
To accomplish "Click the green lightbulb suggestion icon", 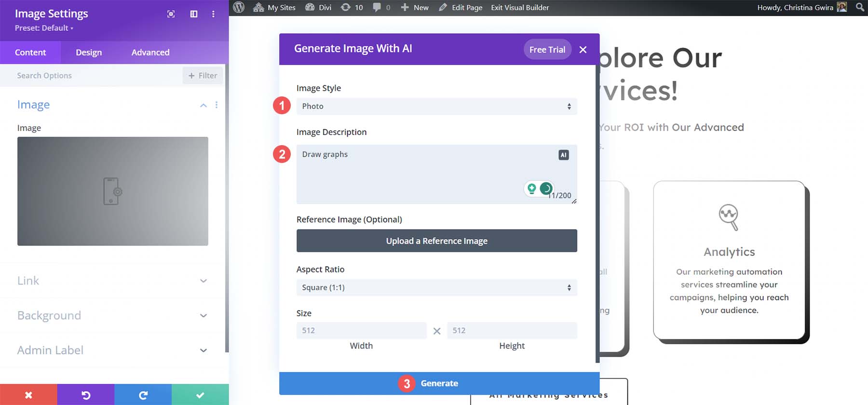I will pyautogui.click(x=532, y=188).
